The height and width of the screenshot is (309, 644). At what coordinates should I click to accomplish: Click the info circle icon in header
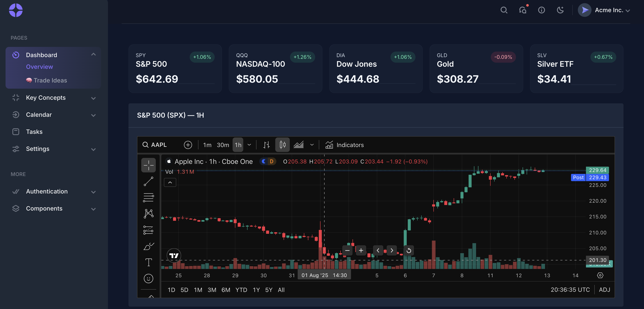(542, 10)
